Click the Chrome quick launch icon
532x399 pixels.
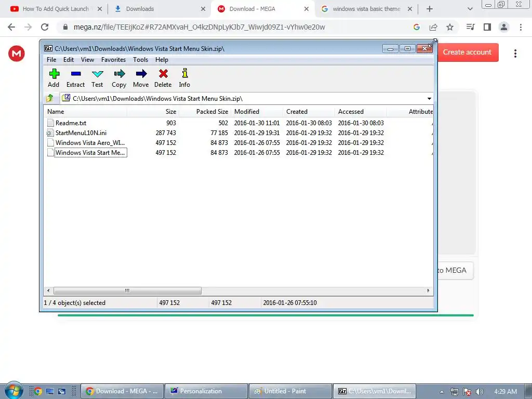pos(38,391)
